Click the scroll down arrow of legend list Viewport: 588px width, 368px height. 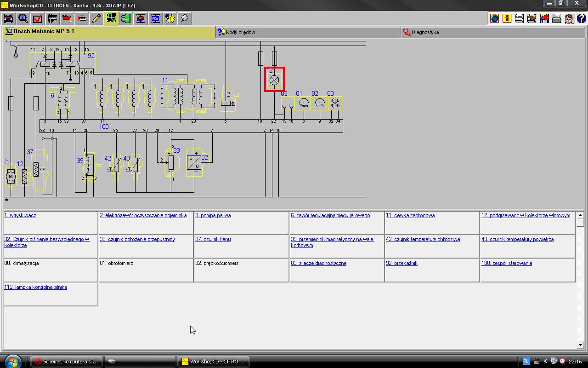(x=580, y=345)
